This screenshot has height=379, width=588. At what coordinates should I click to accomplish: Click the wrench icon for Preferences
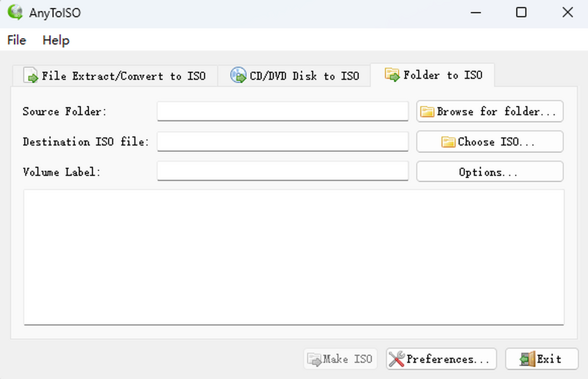tap(396, 359)
